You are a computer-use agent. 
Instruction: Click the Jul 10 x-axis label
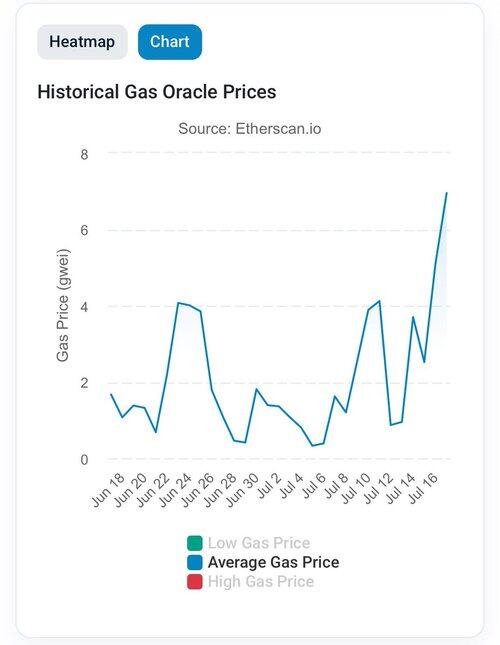pyautogui.click(x=356, y=488)
